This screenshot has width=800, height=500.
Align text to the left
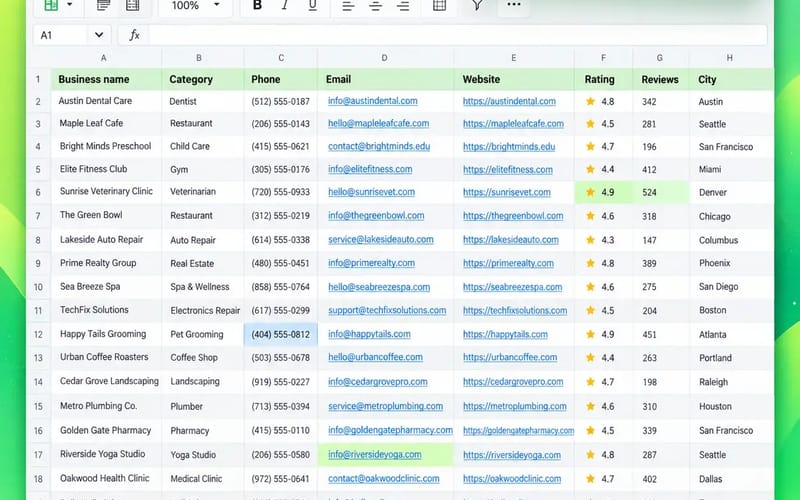(348, 6)
